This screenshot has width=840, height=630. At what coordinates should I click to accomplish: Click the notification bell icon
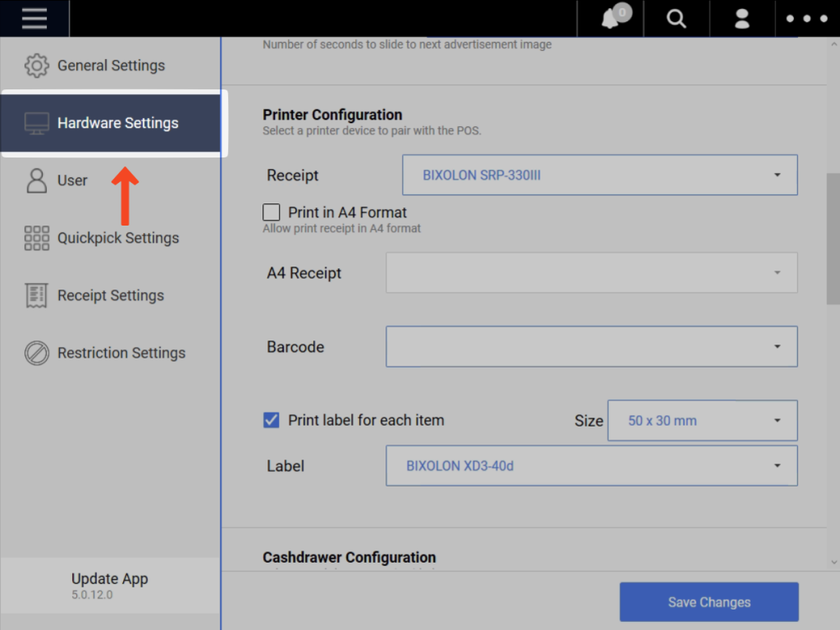[611, 19]
